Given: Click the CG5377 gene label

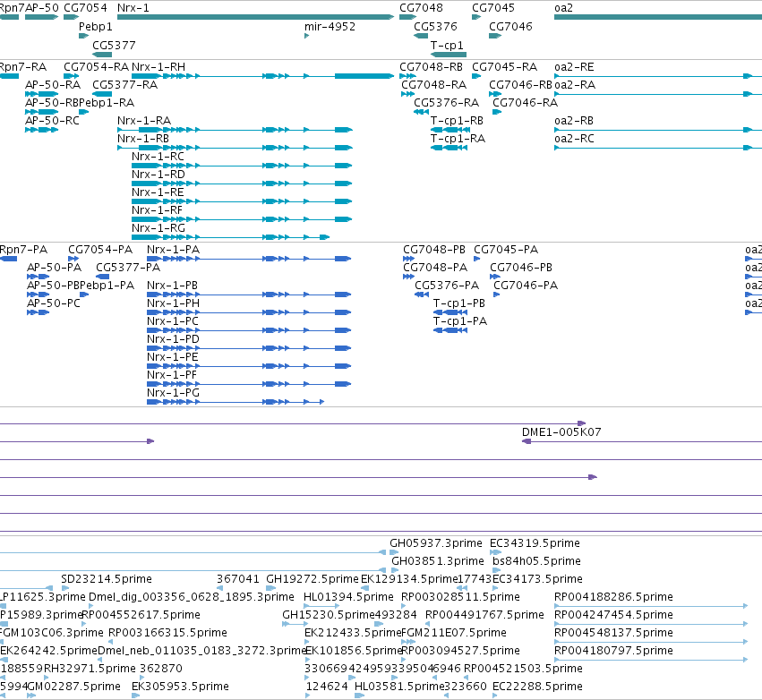Looking at the screenshot, I should click(x=114, y=45).
